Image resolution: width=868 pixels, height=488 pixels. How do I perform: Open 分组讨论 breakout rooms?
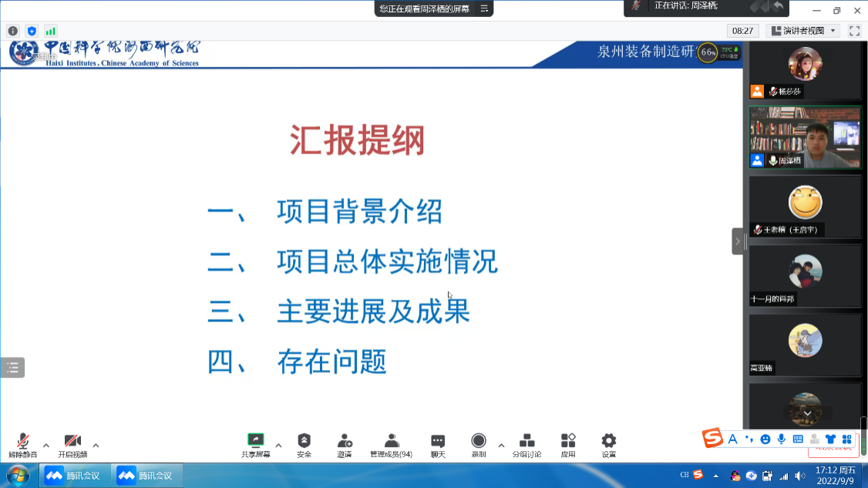point(527,445)
